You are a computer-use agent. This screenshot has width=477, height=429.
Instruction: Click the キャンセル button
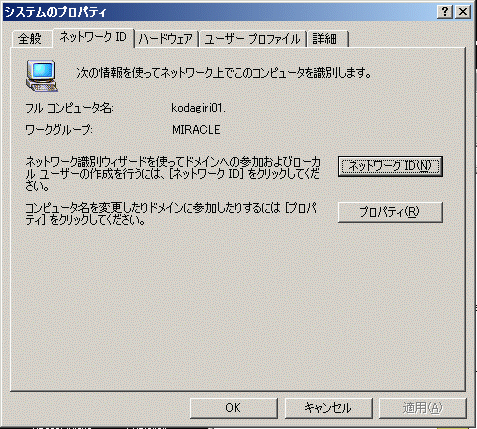point(328,408)
